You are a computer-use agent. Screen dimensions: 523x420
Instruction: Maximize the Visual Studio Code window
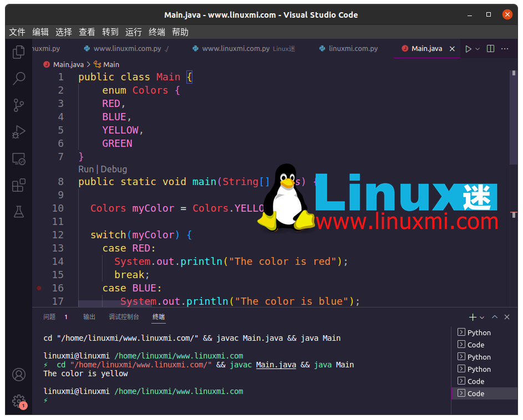click(x=488, y=14)
